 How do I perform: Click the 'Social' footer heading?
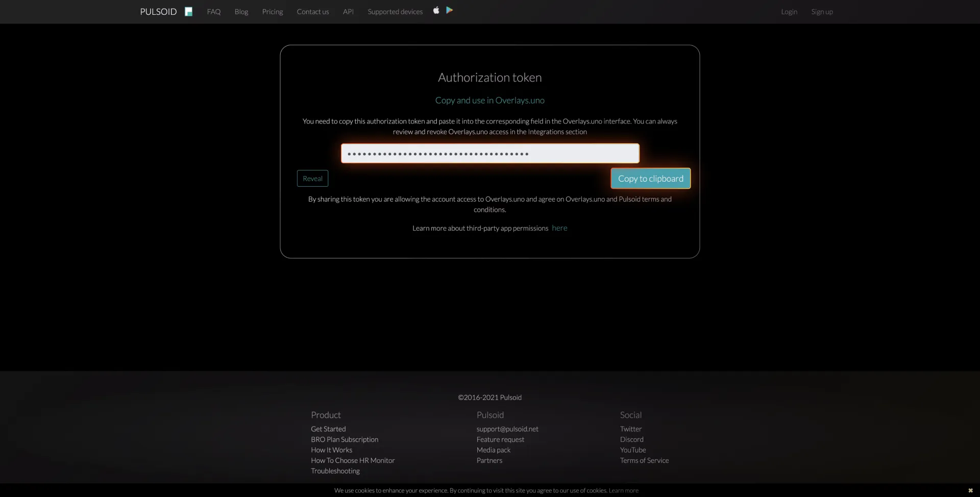(x=631, y=415)
